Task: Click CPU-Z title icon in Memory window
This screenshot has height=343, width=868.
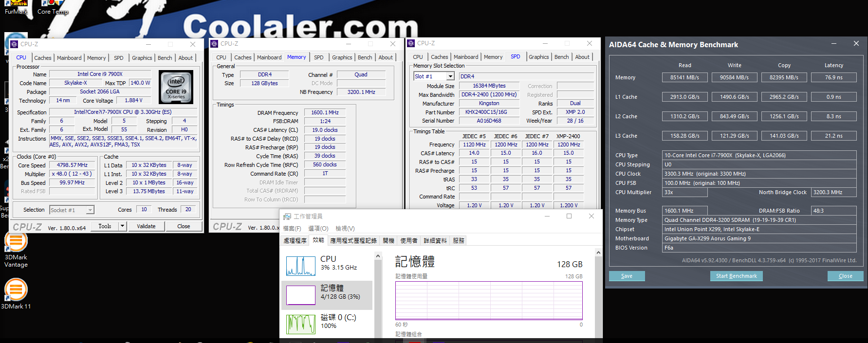Action: click(x=214, y=43)
